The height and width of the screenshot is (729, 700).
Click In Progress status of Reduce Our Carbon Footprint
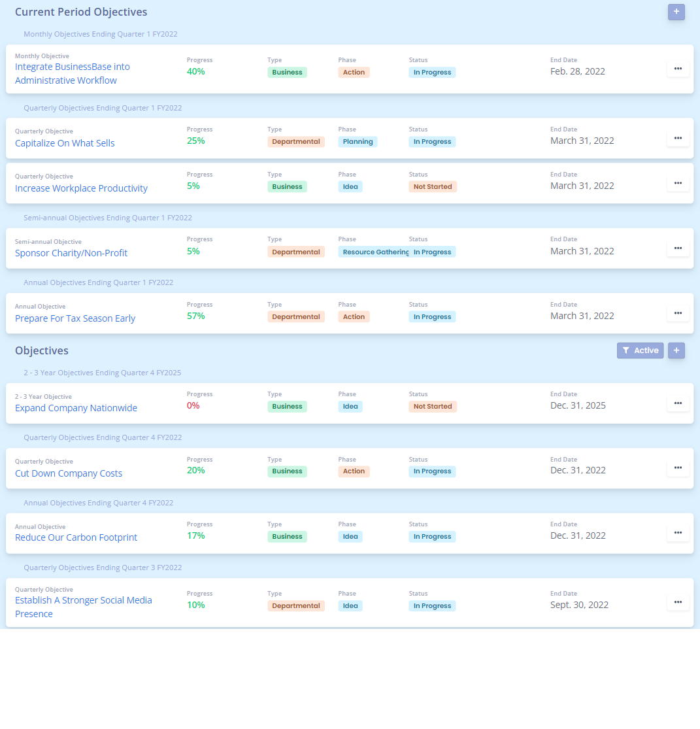point(432,537)
